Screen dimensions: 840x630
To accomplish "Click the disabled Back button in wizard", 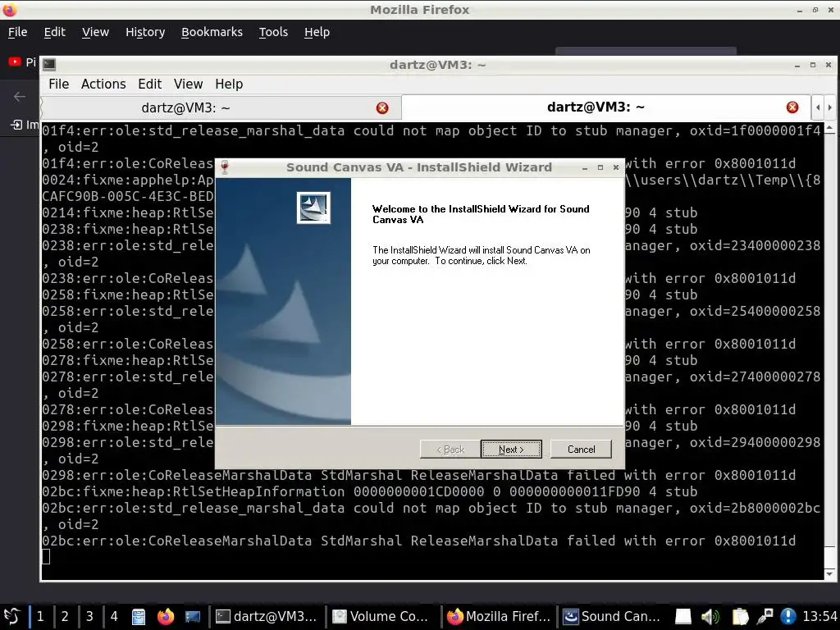I will coord(450,449).
